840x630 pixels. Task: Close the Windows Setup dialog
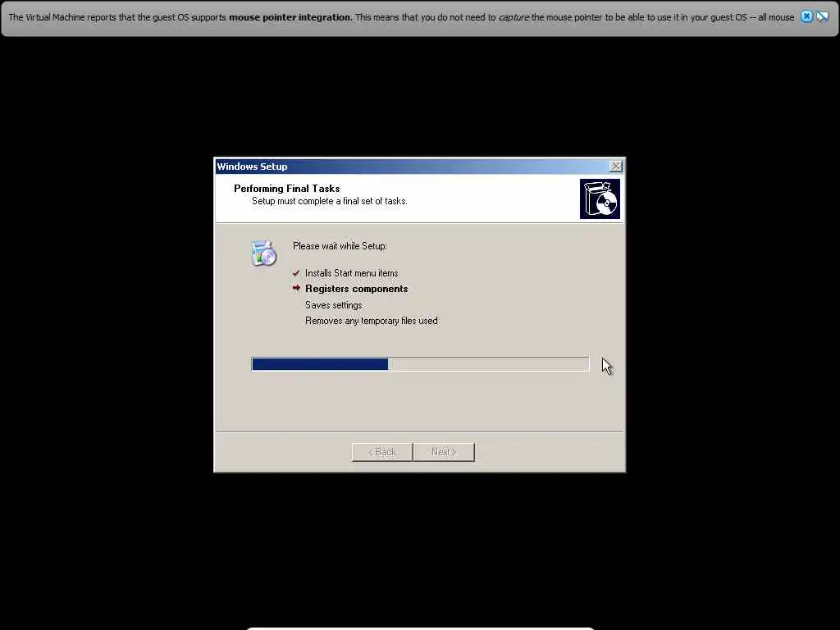(x=615, y=166)
